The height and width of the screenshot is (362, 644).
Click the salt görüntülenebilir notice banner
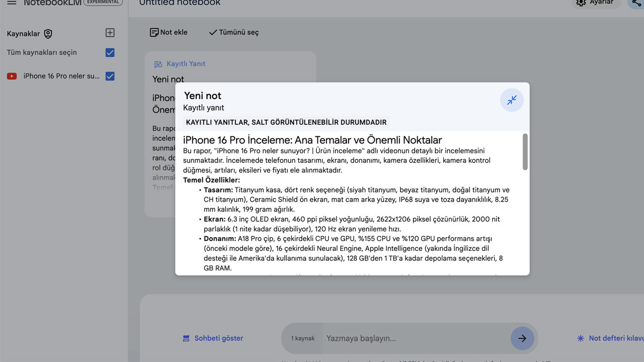[x=286, y=122]
